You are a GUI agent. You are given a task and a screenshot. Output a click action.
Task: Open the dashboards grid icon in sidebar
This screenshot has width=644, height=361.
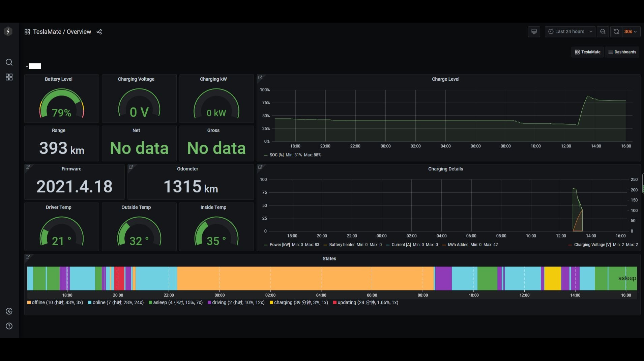tap(9, 77)
